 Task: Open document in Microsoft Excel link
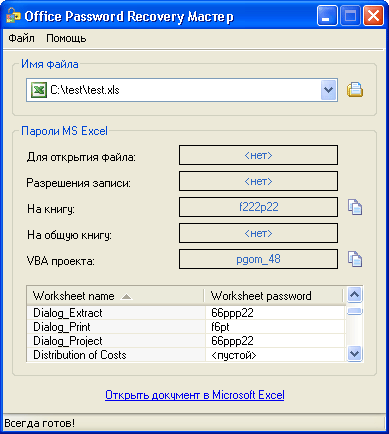pyautogui.click(x=195, y=395)
